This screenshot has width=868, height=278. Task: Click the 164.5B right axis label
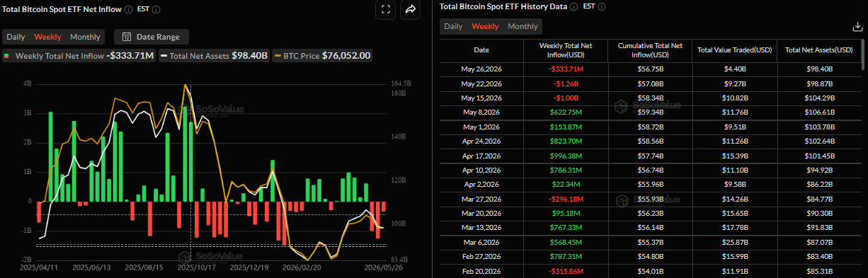click(401, 83)
